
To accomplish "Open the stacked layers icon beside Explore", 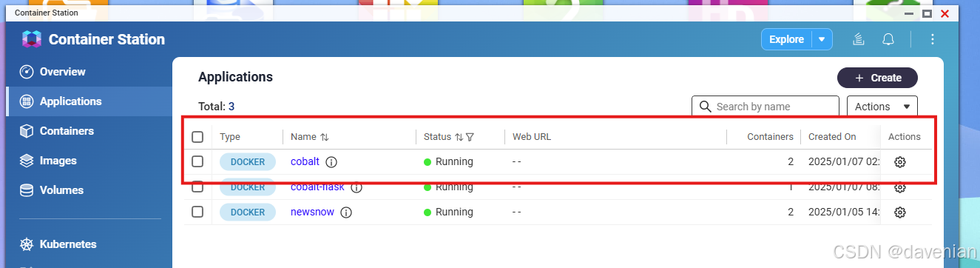I will tap(859, 39).
